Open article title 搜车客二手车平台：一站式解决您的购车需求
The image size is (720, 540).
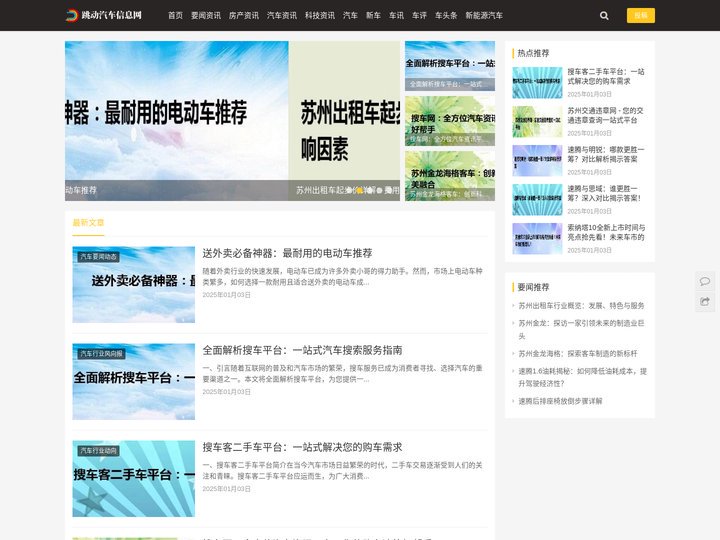(x=303, y=447)
